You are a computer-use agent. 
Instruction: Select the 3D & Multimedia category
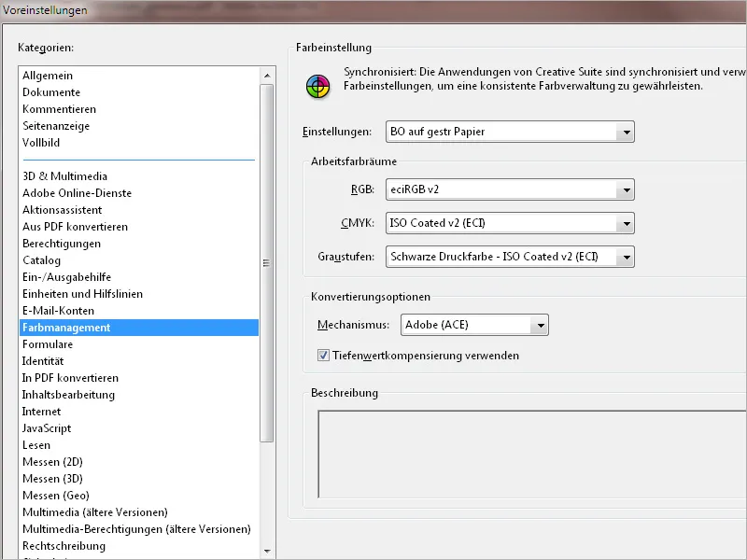[x=139, y=176]
